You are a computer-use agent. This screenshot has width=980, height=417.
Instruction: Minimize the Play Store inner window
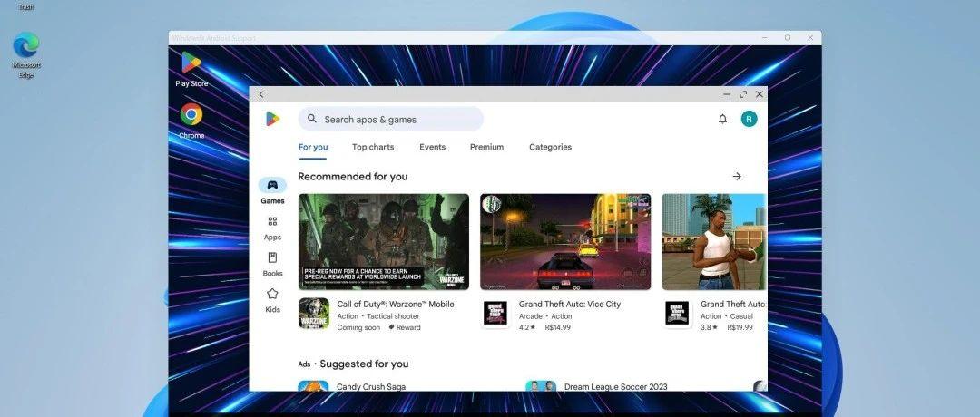(x=727, y=94)
